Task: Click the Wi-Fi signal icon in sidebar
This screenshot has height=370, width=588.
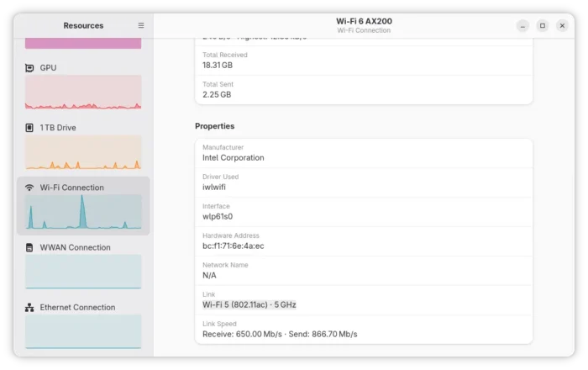Action: coord(30,188)
